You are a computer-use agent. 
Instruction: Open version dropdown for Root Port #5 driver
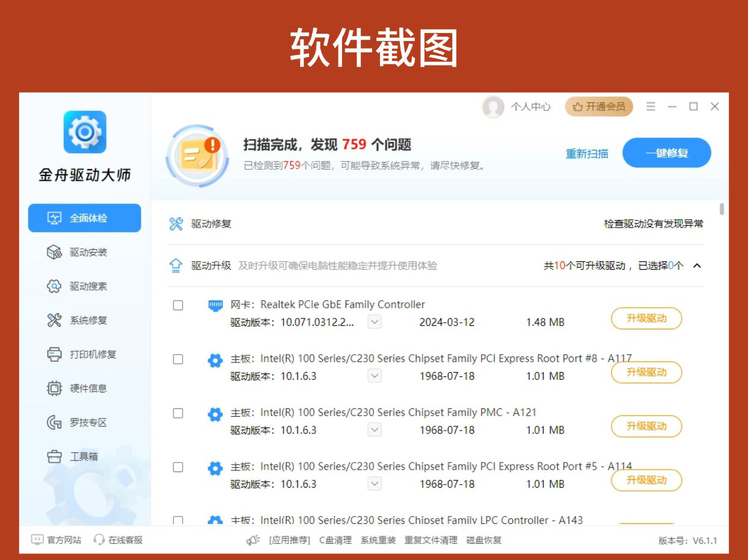pos(375,484)
